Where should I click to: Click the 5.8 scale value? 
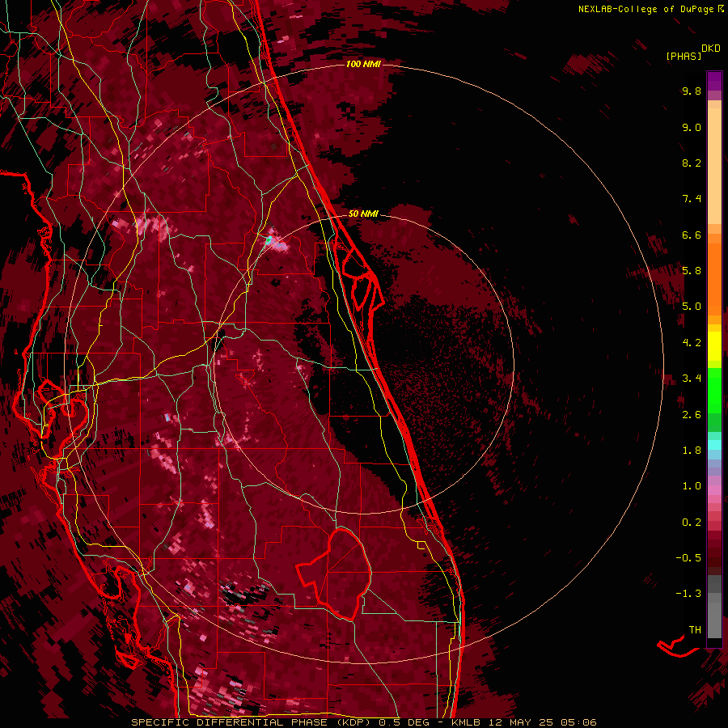pos(692,271)
